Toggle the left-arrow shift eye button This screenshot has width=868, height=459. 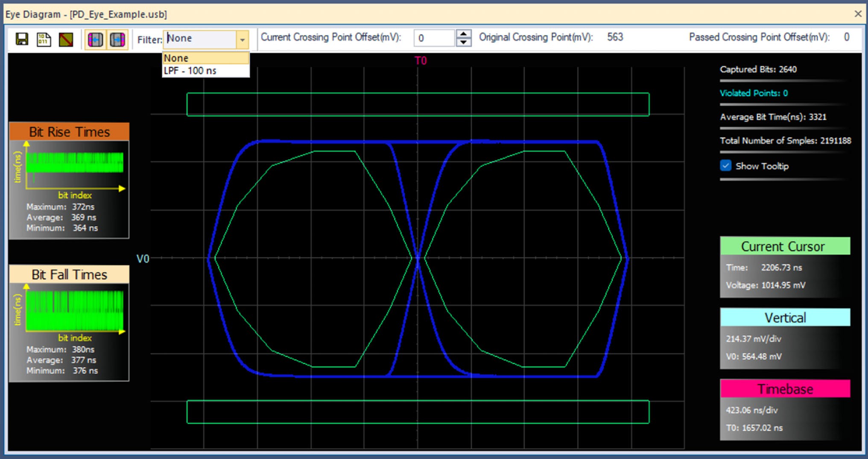tap(95, 40)
